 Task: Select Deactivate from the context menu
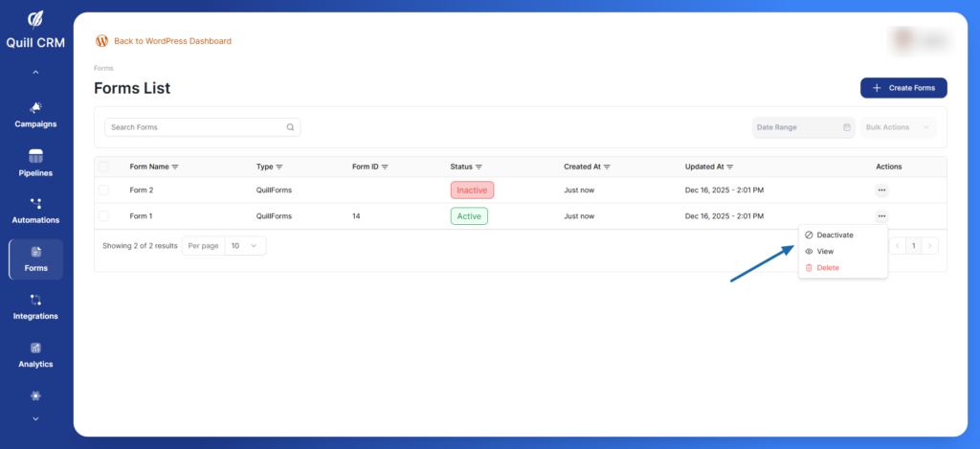coord(835,235)
